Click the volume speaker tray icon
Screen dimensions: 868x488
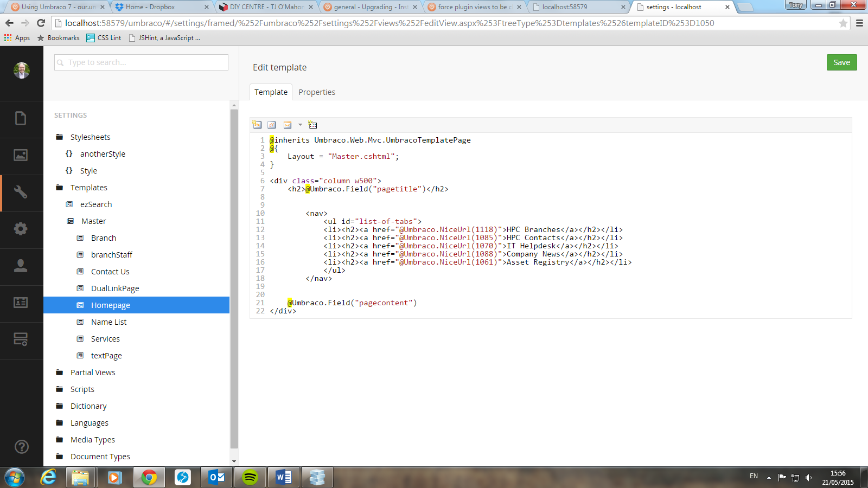click(x=808, y=478)
